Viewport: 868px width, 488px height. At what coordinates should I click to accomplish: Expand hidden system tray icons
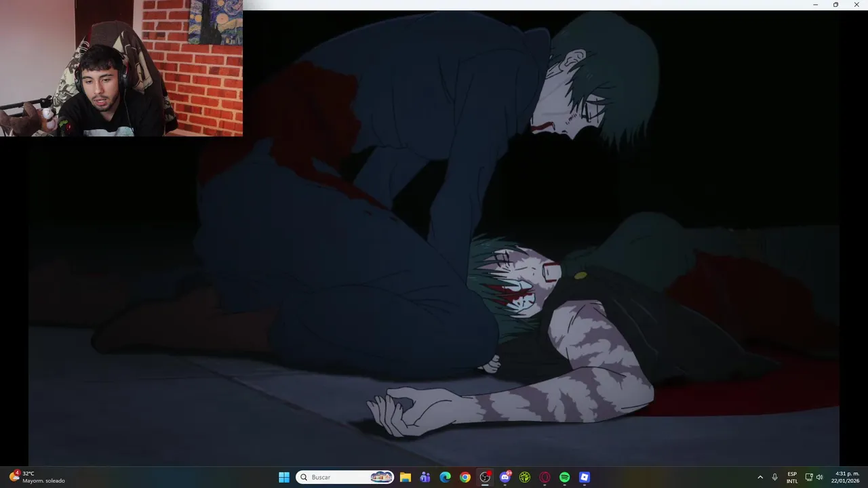pyautogui.click(x=759, y=477)
